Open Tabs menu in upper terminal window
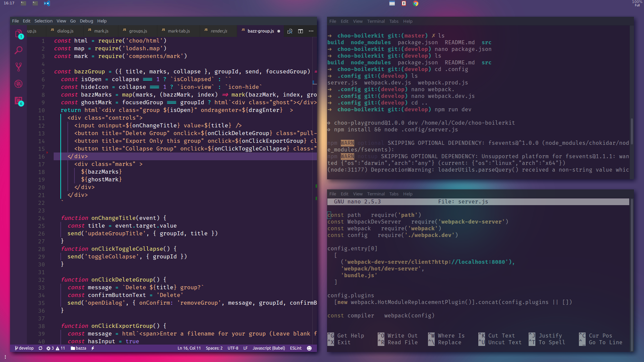This screenshot has width=644, height=362. tap(394, 21)
